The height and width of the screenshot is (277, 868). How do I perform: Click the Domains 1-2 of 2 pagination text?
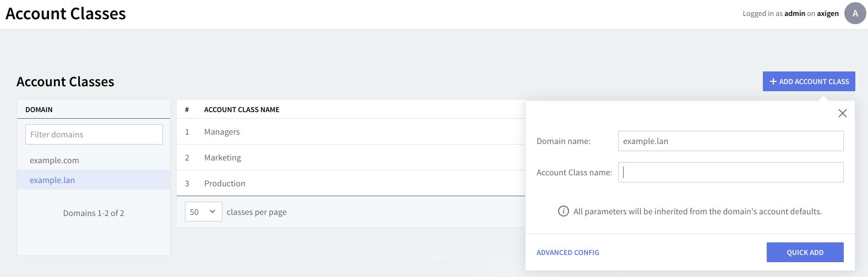coord(94,213)
